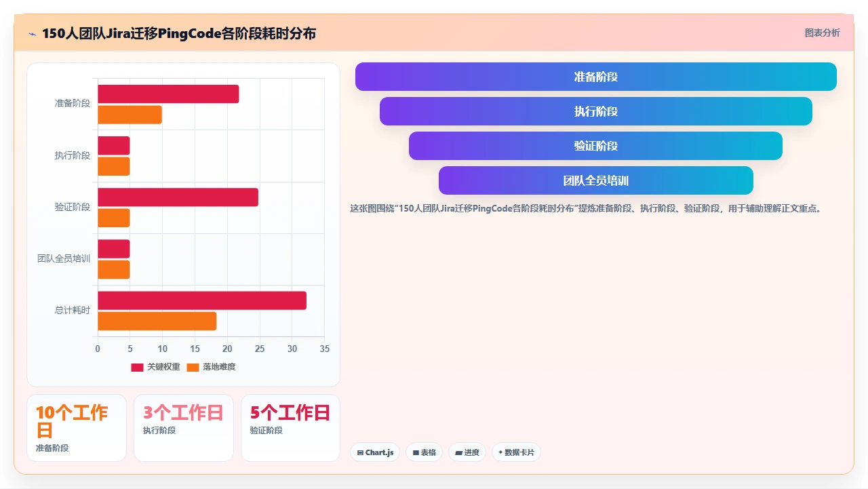Open the 图表分析 label in the header
This screenshot has width=868, height=489.
822,33
